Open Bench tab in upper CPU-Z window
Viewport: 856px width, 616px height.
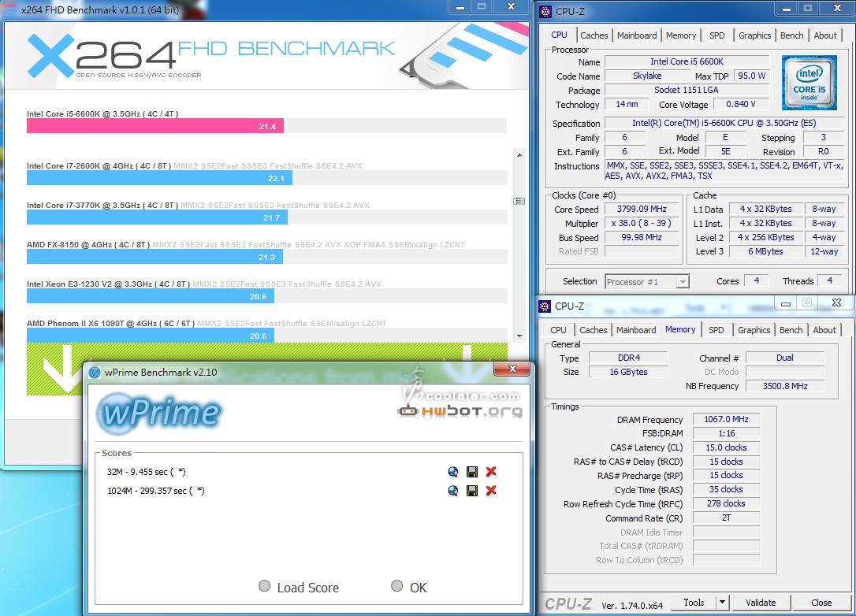click(791, 35)
